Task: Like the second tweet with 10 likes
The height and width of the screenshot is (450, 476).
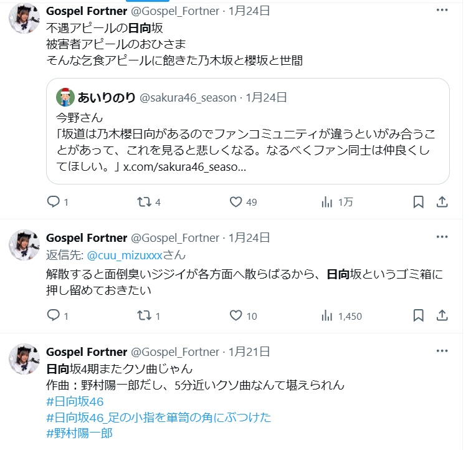Action: click(x=236, y=316)
